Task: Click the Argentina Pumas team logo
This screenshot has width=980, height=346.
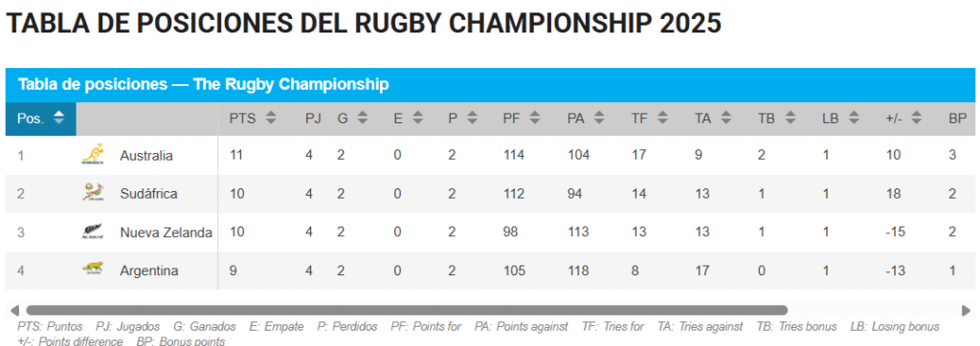Action: pos(93,270)
